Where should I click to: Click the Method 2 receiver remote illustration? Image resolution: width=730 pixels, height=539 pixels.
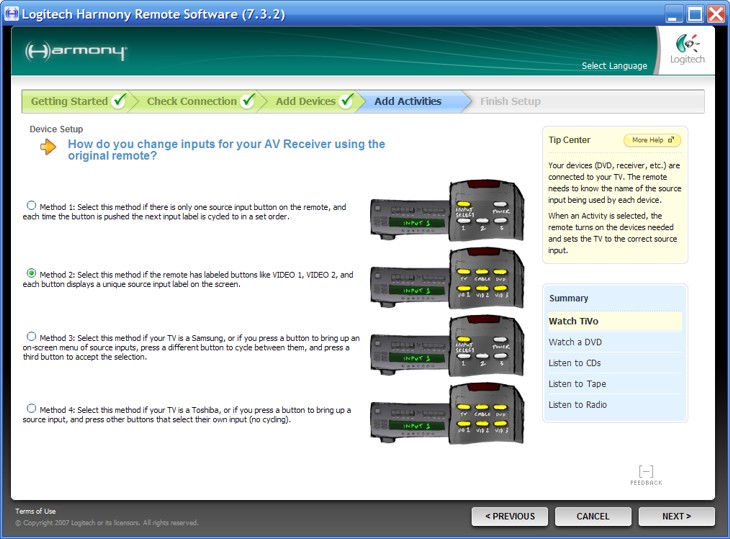pyautogui.click(x=447, y=278)
